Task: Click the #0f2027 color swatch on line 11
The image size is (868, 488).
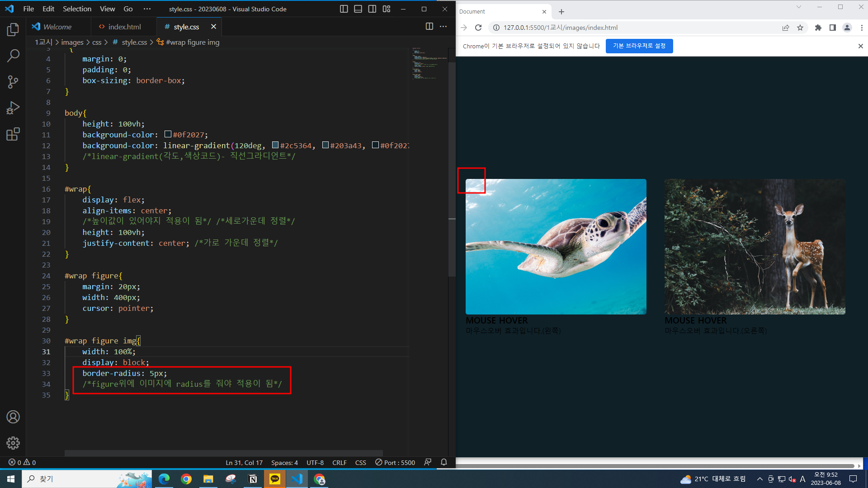Action: 168,134
